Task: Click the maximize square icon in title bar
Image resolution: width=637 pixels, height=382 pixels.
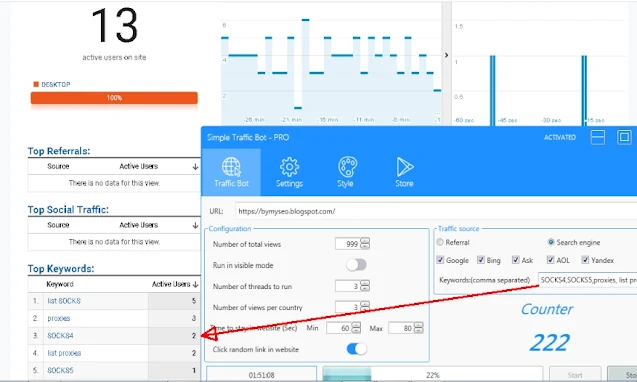Action: (624, 137)
